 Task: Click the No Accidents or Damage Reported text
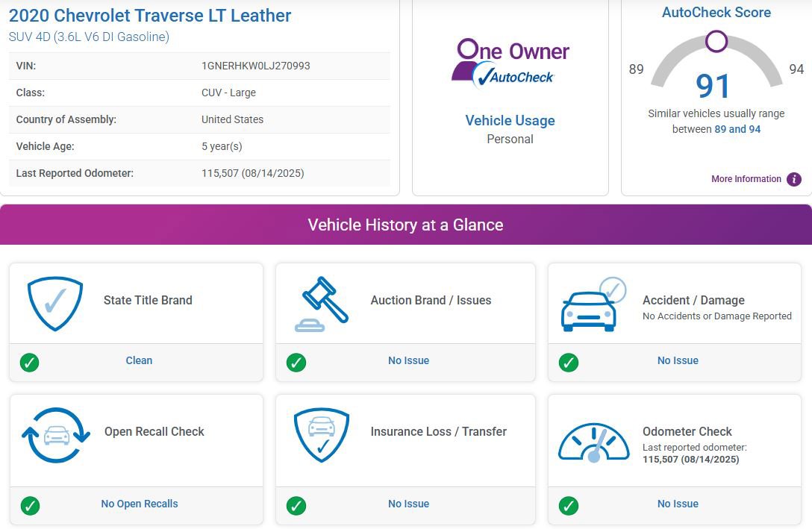[x=717, y=316]
